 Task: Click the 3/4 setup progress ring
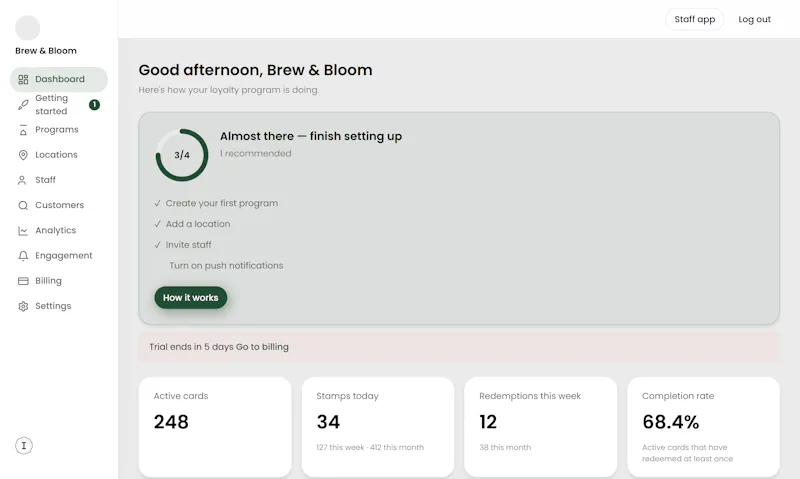(x=182, y=155)
